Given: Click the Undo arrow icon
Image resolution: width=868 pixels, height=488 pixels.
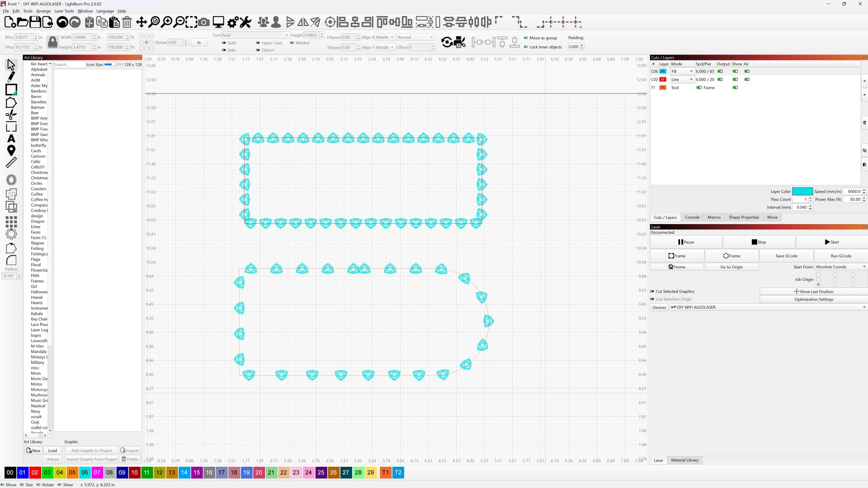Looking at the screenshot, I should click(62, 22).
